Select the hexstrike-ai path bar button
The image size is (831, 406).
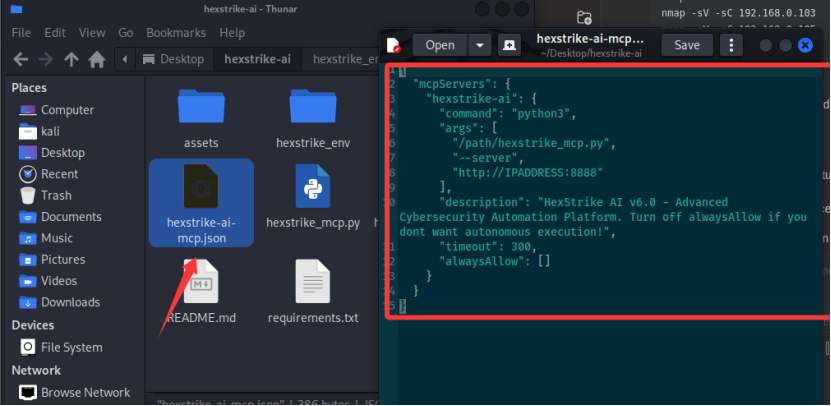[x=258, y=59]
